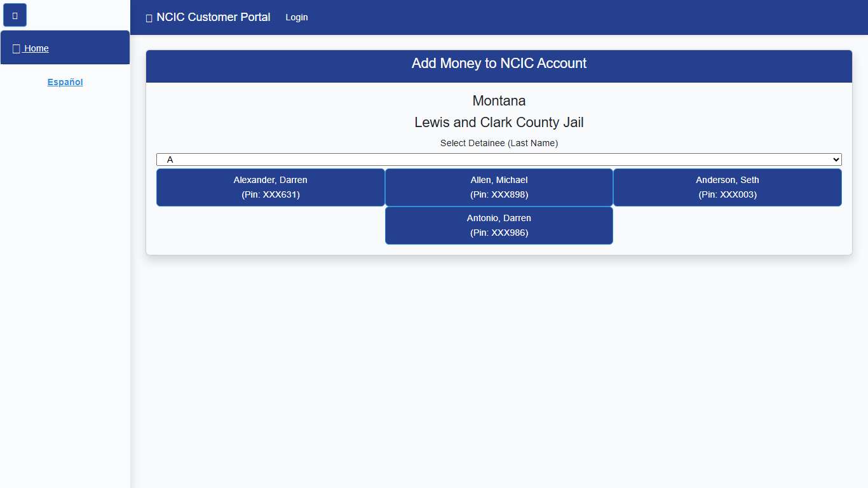Click pin XXX986 on Antonio's card

[499, 233]
